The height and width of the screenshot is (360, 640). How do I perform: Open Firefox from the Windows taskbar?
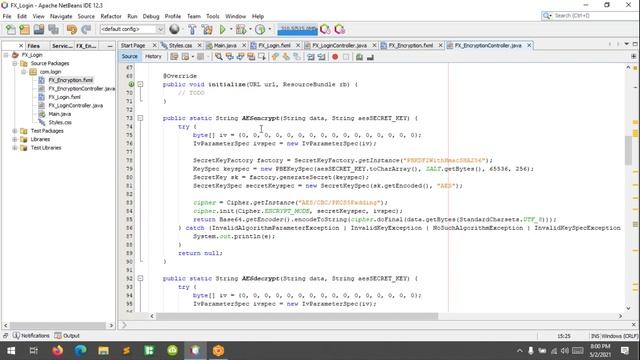tap(57, 351)
